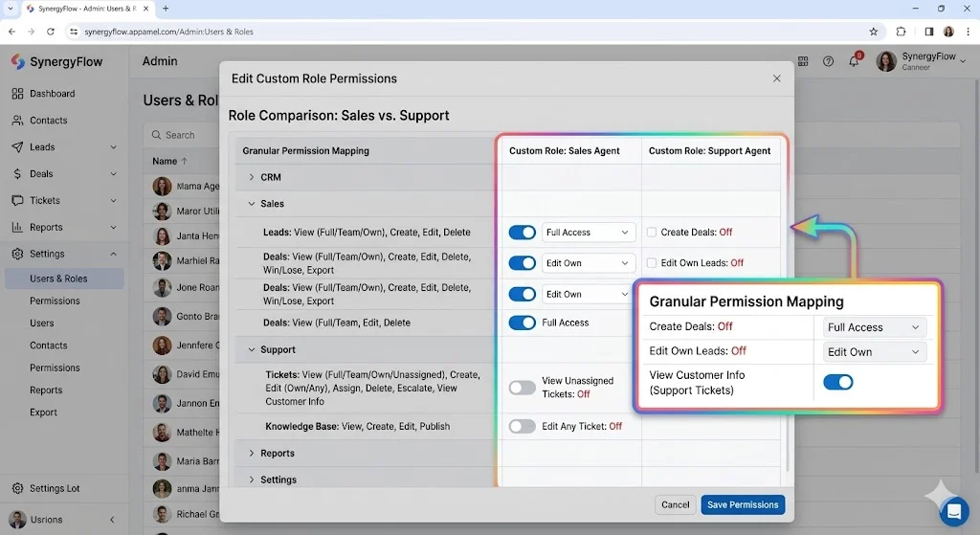980x535 pixels.
Task: Open Edit Own dropdown in mapping popup
Action: point(873,352)
